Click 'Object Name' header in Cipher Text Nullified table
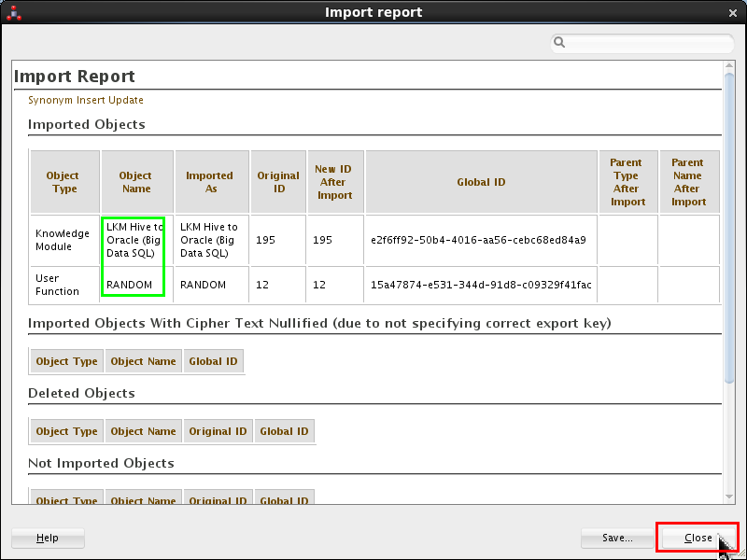 click(x=143, y=361)
